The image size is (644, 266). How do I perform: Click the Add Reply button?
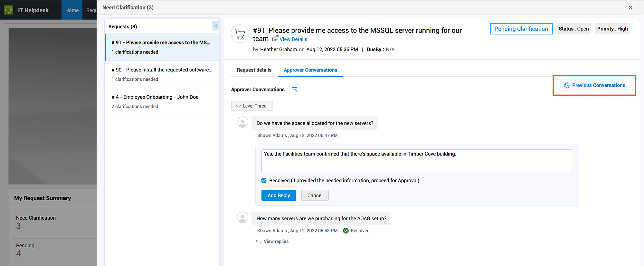click(x=279, y=195)
